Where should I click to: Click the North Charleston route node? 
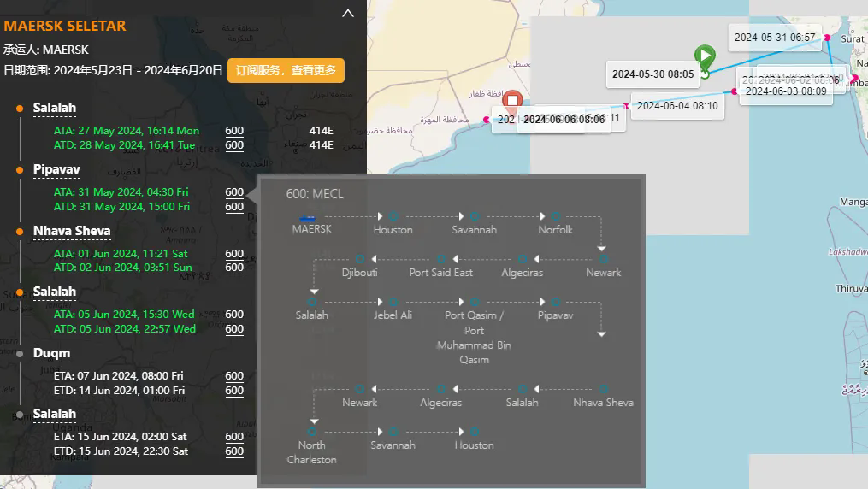[x=311, y=432]
